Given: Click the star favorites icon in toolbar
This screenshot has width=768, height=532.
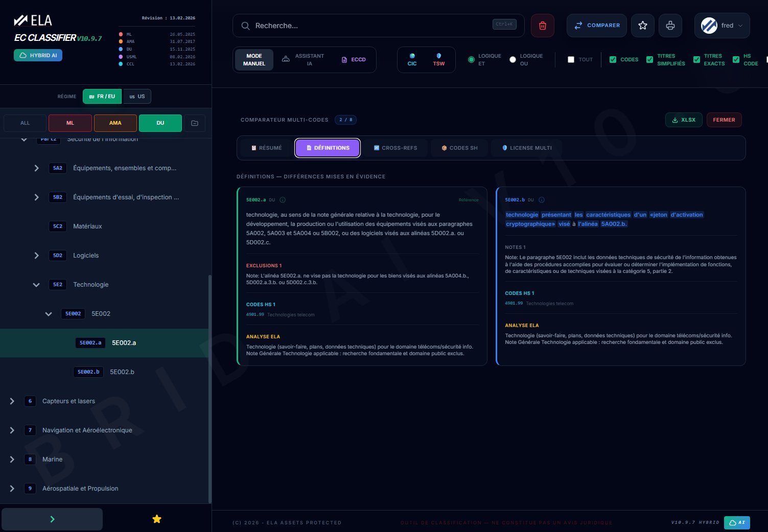Looking at the screenshot, I should [642, 26].
